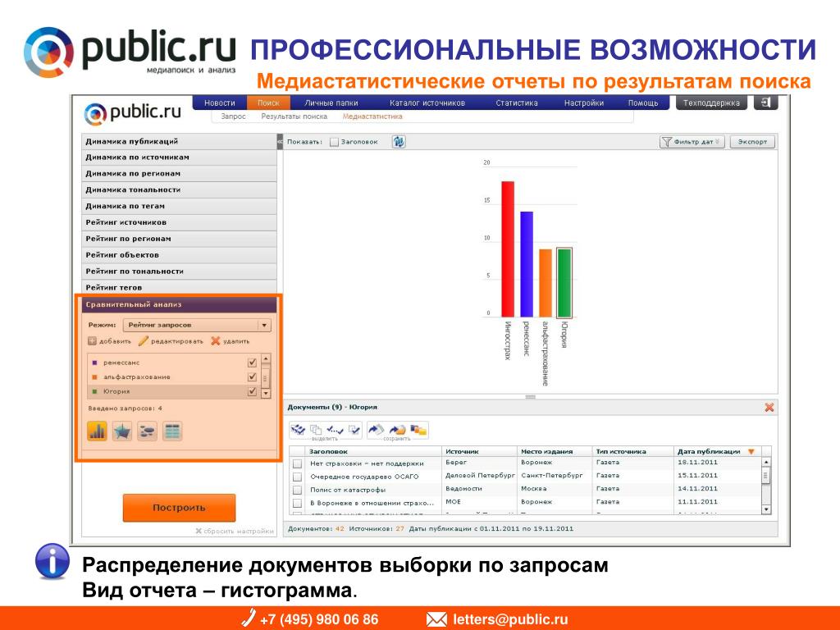Select the table report view icon
Viewport: 840px width, 630px height.
[x=172, y=431]
